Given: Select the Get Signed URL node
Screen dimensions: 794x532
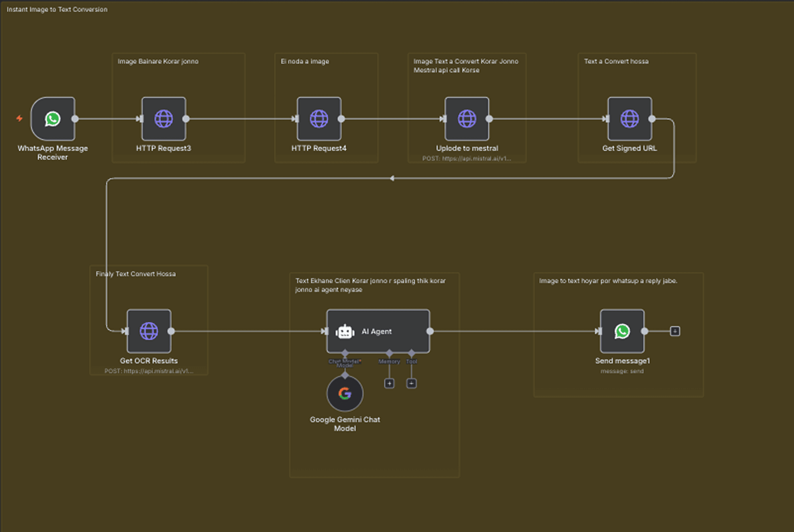Looking at the screenshot, I should point(629,119).
